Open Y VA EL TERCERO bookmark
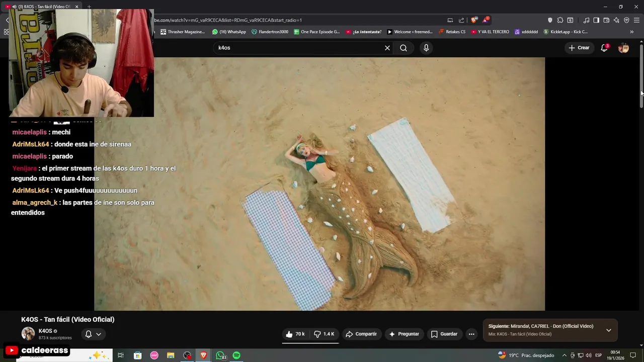Screen dimensions: 644x362 (491, 32)
